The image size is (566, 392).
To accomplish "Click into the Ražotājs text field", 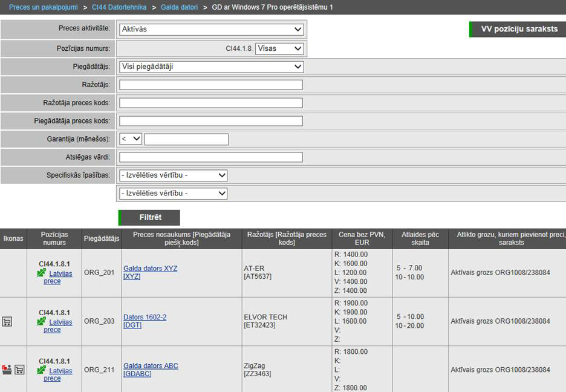I will tap(210, 85).
